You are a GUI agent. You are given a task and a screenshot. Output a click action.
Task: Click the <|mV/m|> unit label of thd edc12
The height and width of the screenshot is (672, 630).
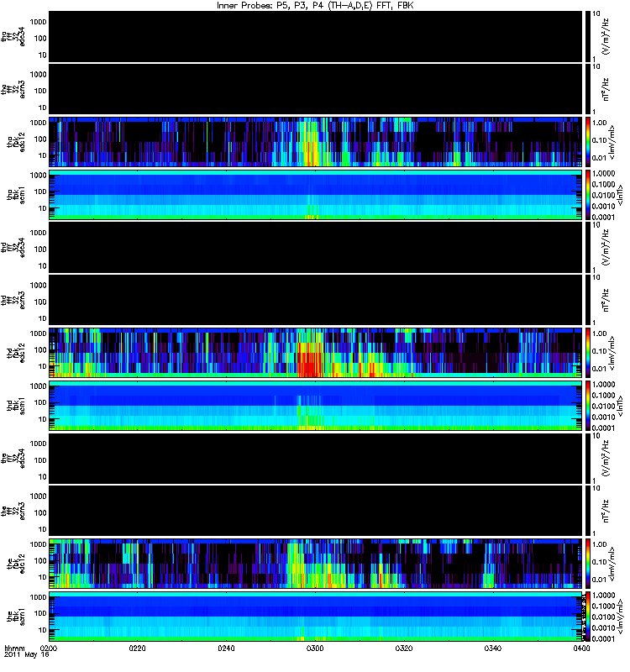(612, 353)
